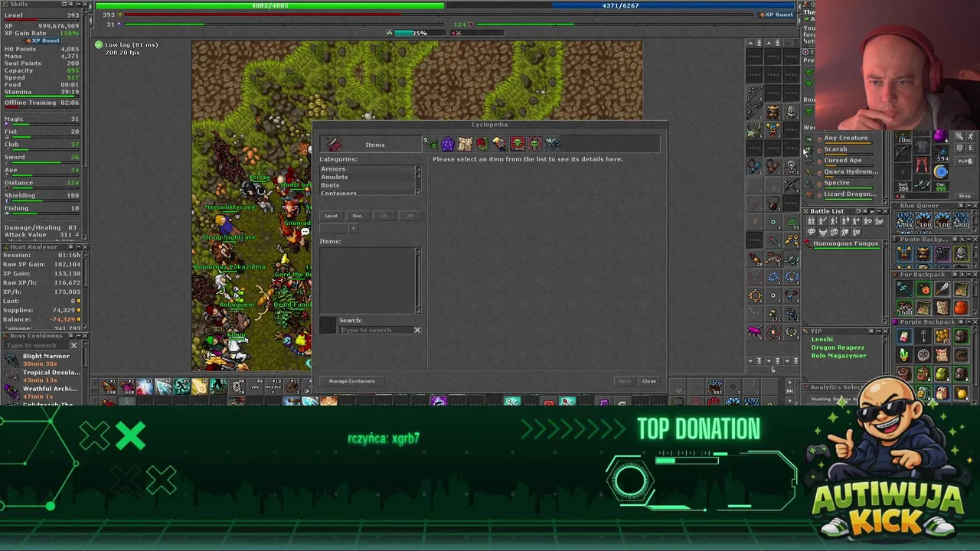Click the bow weapon equipment slot

pyautogui.click(x=903, y=152)
